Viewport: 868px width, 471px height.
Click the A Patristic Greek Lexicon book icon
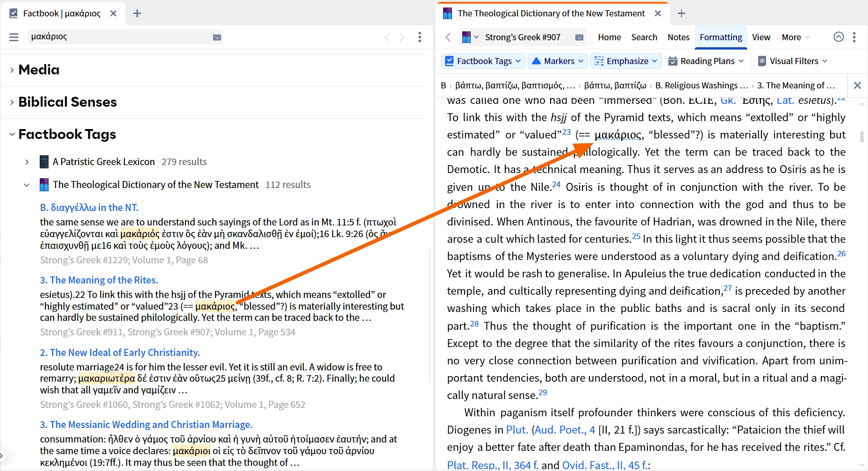44,162
